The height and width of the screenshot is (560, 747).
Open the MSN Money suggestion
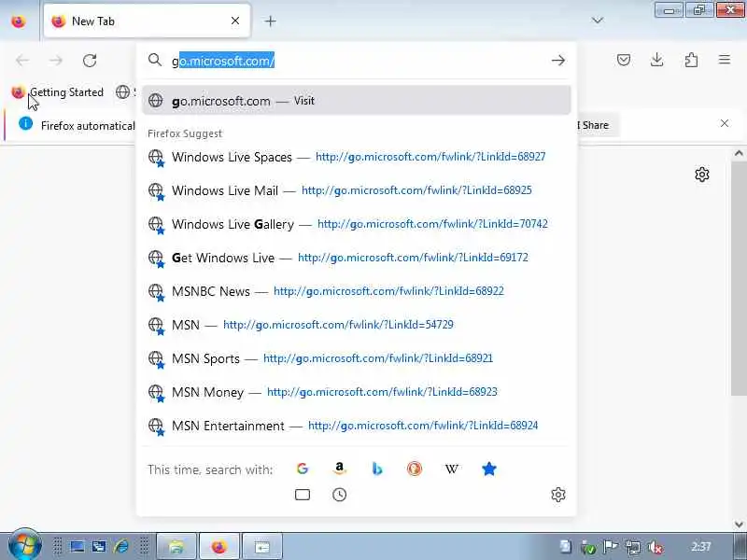point(357,392)
